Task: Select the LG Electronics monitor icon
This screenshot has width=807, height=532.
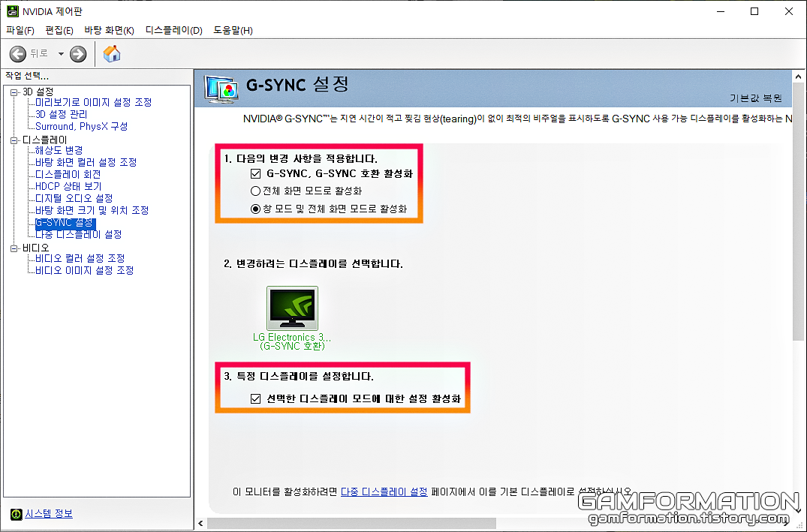Action: (x=292, y=308)
